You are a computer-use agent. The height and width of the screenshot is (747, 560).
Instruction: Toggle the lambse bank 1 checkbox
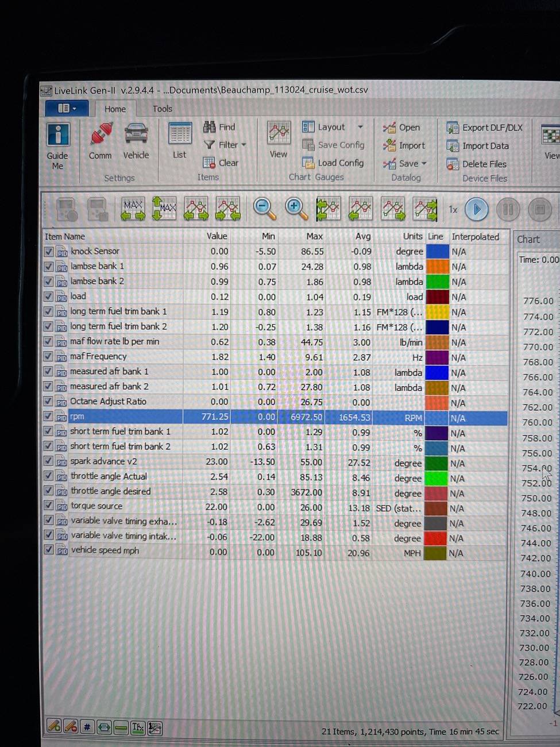tap(49, 267)
